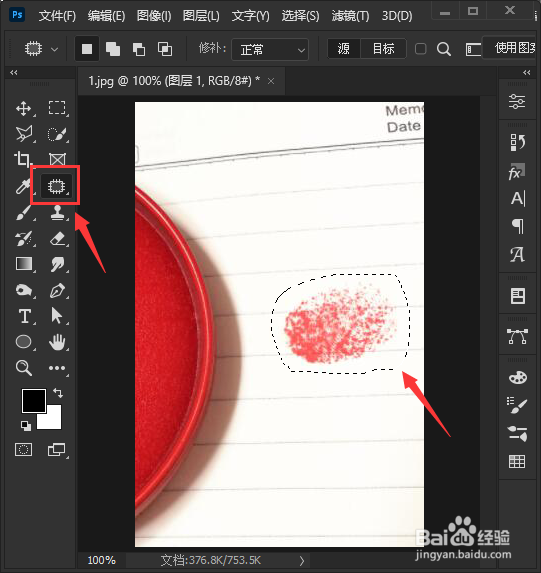Screen dimensions: 541x573
Task: Choose New Selection mode
Action: click(x=87, y=49)
